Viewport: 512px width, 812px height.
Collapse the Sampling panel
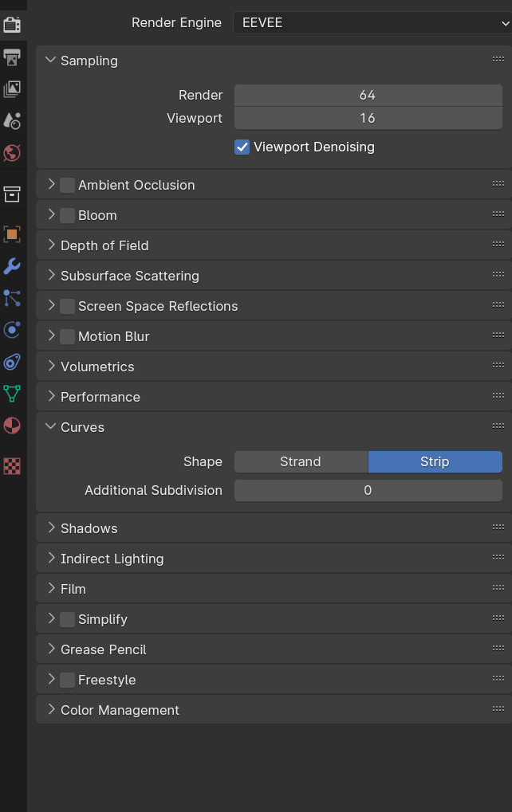click(89, 61)
